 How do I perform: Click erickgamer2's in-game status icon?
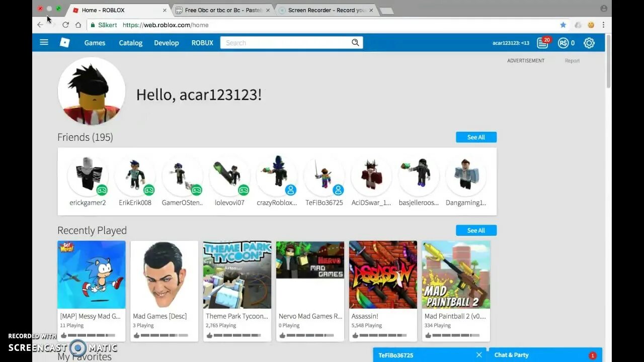[x=102, y=190]
